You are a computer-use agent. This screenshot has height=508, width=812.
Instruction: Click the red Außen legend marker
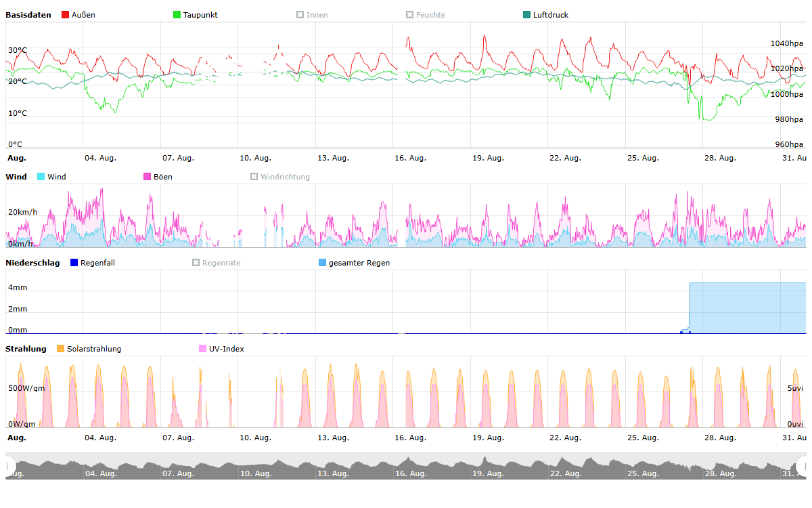(66, 15)
